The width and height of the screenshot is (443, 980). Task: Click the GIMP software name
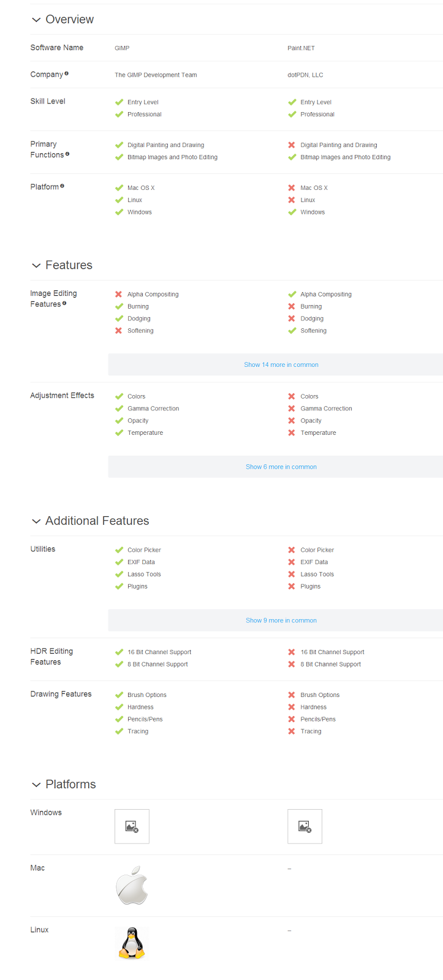click(x=122, y=48)
